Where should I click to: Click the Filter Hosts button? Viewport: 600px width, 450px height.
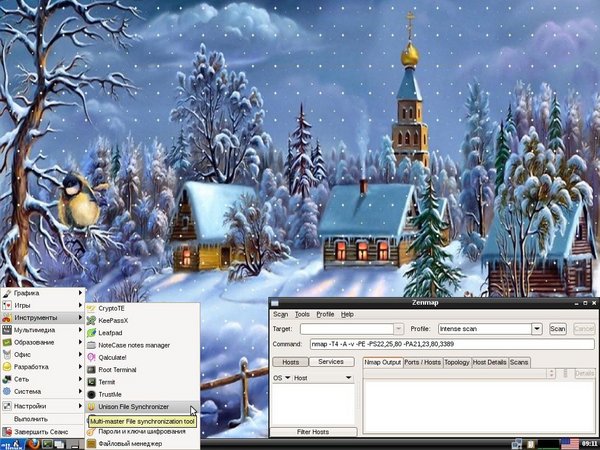[313, 431]
